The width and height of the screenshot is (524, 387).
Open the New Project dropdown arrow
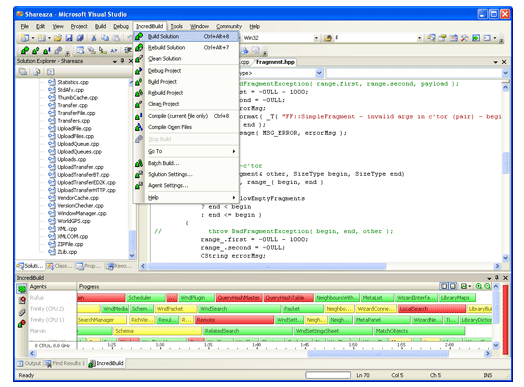coord(32,38)
